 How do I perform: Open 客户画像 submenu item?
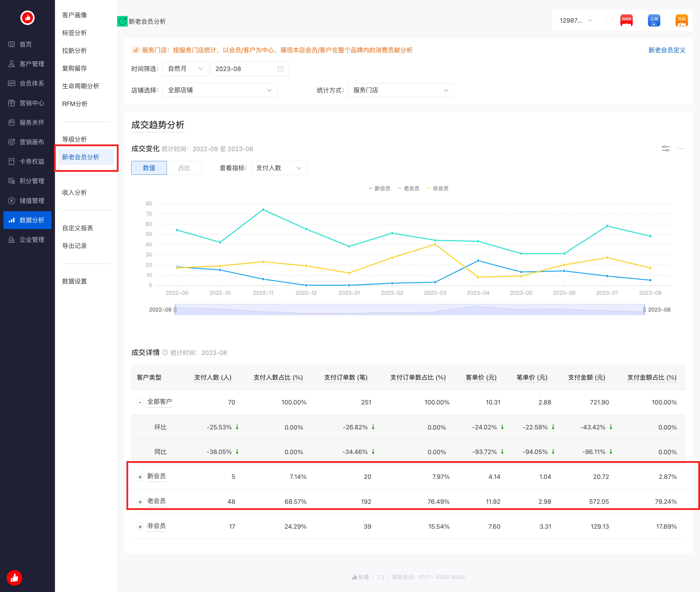(74, 15)
